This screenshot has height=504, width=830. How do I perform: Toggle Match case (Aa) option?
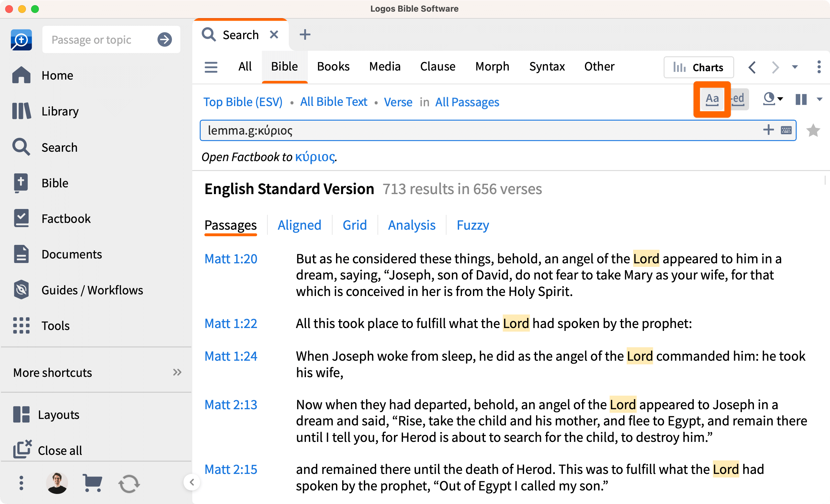pos(712,99)
